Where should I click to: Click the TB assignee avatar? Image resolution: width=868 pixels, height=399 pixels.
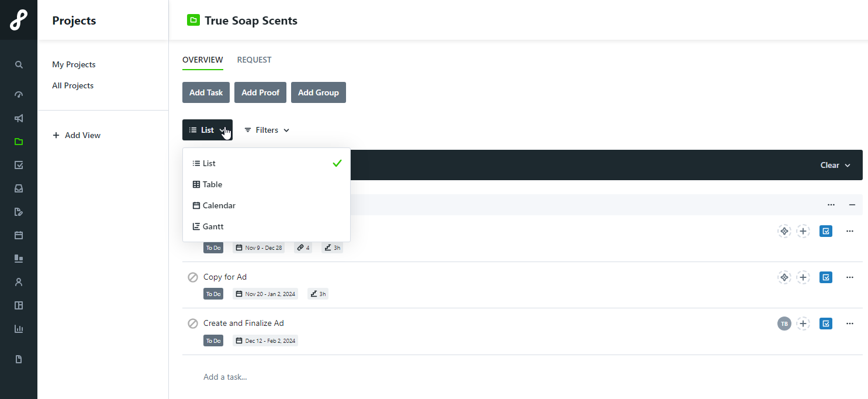point(784,324)
